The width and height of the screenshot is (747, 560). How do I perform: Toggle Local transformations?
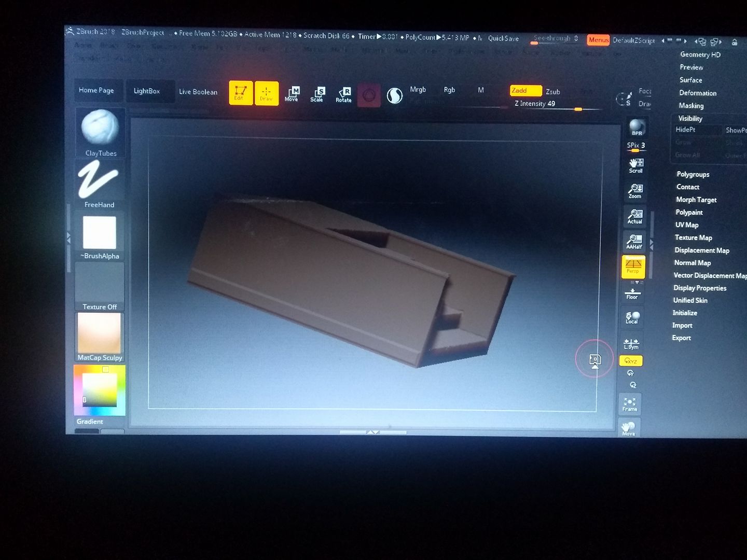(x=632, y=317)
